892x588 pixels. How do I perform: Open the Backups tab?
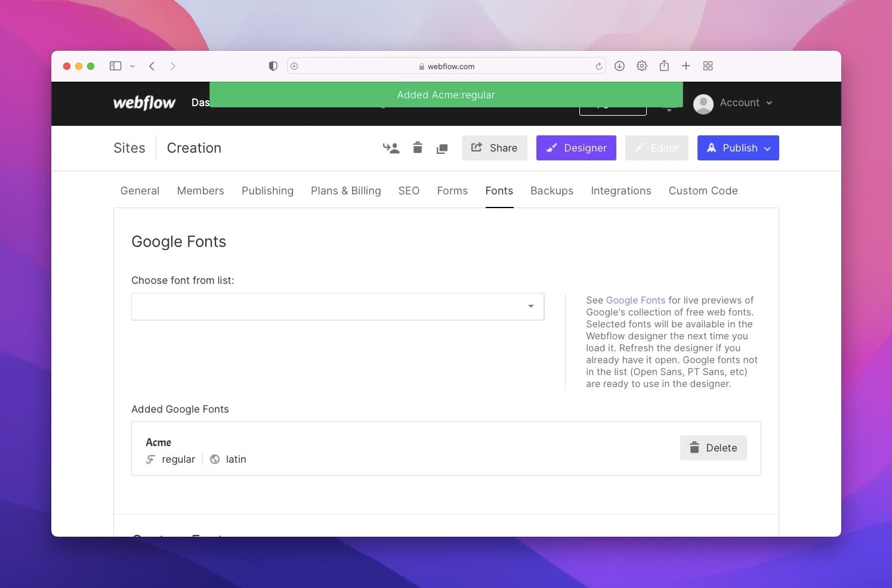click(552, 191)
